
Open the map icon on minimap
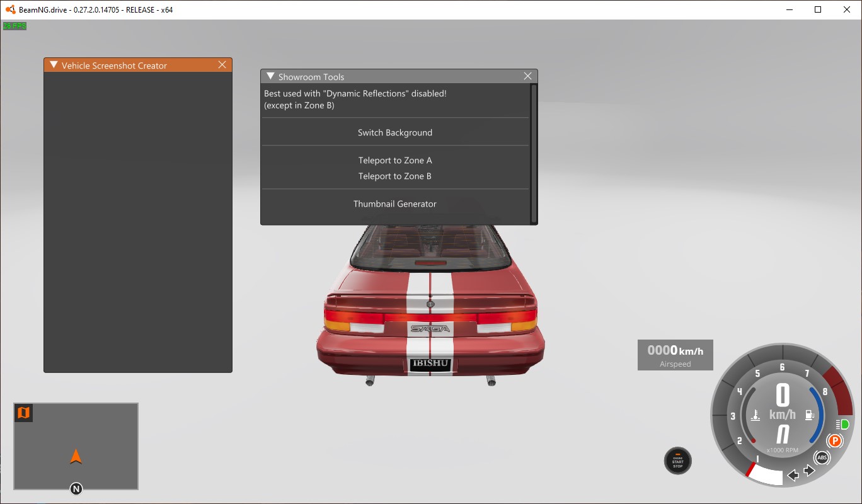[x=23, y=413]
